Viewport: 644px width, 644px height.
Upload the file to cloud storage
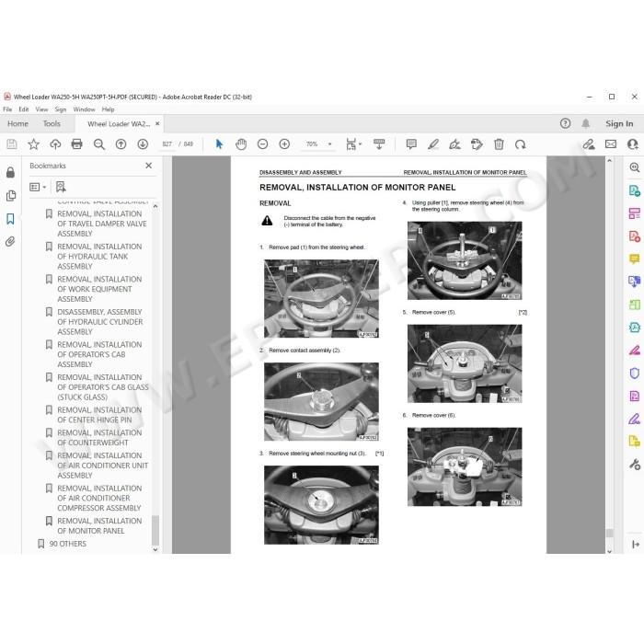[55, 144]
